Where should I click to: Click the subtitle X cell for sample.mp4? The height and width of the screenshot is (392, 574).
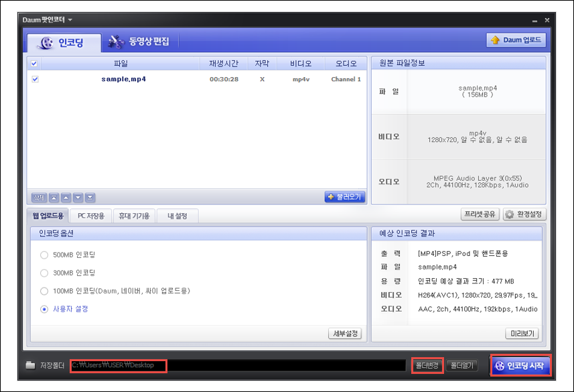[262, 79]
